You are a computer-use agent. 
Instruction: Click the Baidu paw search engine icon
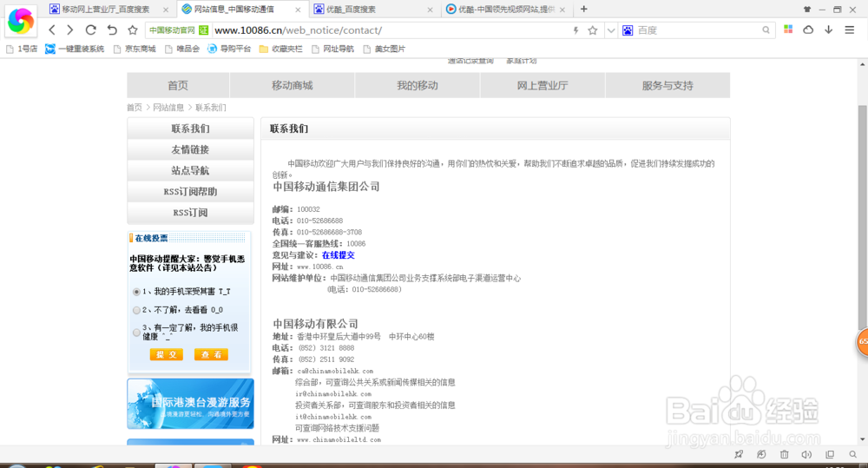(x=628, y=30)
